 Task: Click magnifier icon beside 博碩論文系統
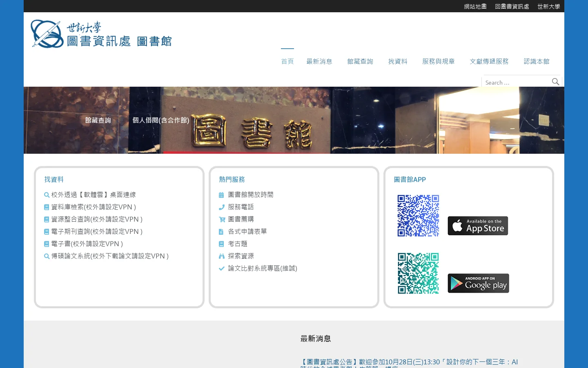[x=47, y=256]
